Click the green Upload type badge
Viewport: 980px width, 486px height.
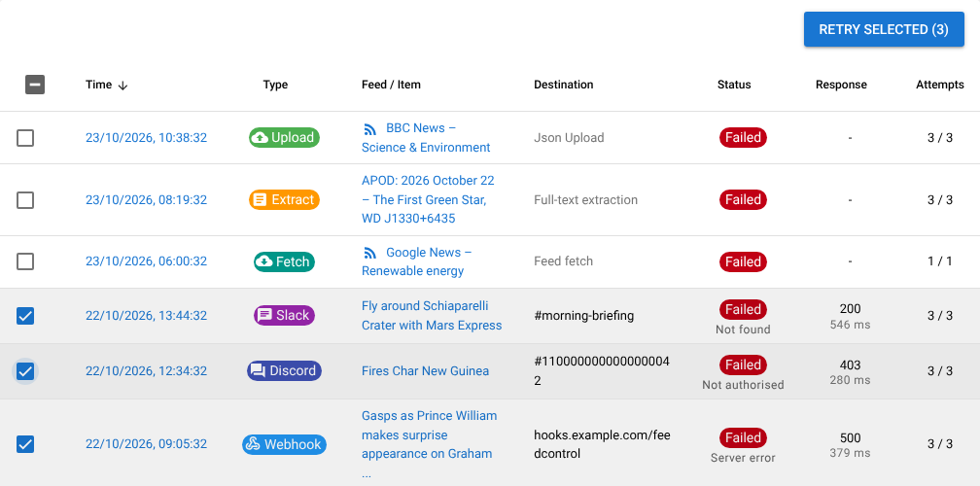pos(284,137)
